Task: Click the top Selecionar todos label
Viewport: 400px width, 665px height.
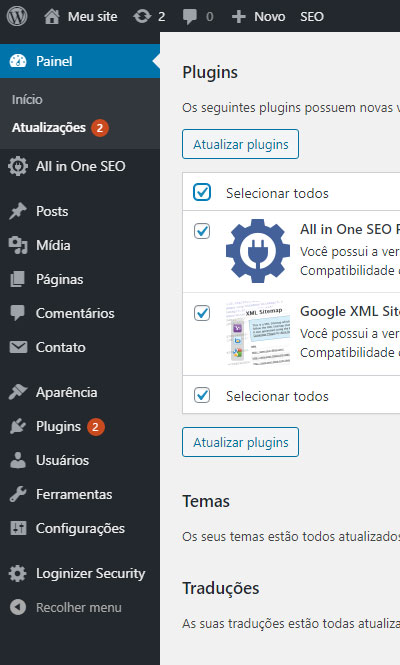Action: coord(277,193)
